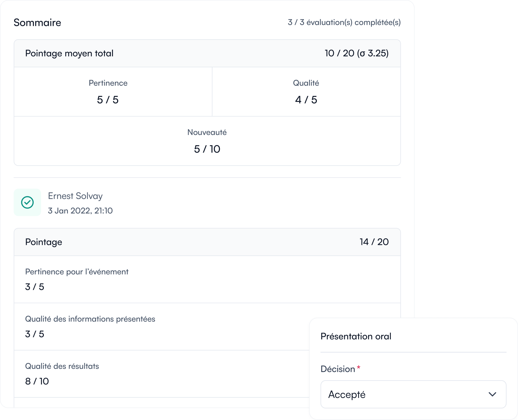Screen dimensions: 518x420
Task: Click the Sommaire heading
Action: 37,23
